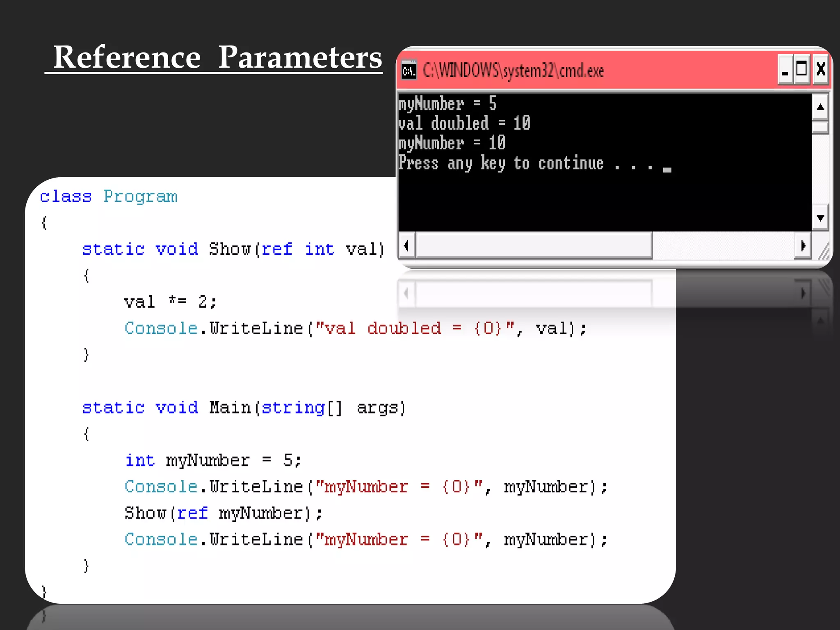Click the cmd.exe window title text
The height and width of the screenshot is (630, 840).
[x=513, y=71]
